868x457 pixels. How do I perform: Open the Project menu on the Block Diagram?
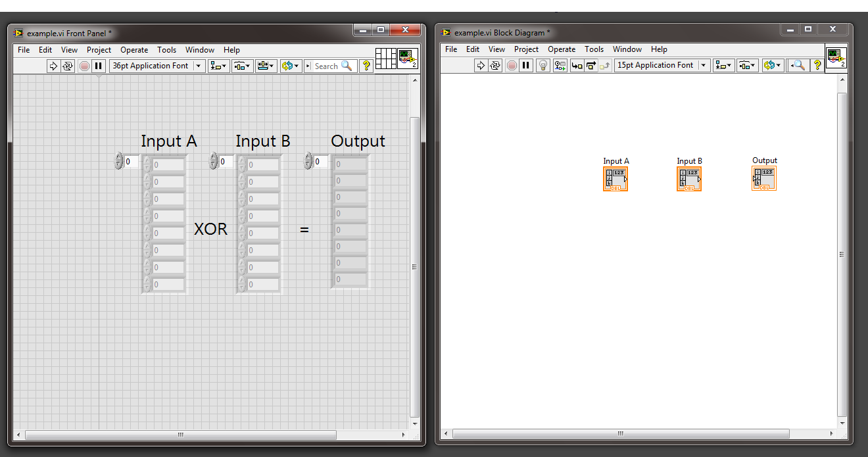pyautogui.click(x=526, y=49)
